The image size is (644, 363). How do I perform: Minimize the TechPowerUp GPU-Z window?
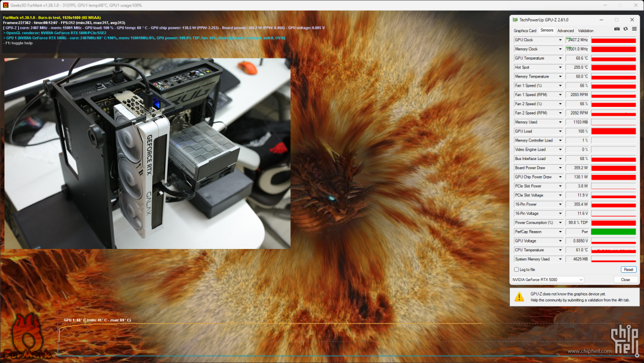point(601,20)
